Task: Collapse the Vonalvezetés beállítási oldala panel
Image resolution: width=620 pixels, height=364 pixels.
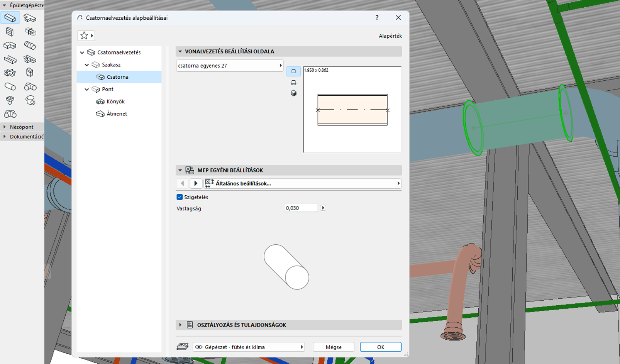Action: pos(180,51)
